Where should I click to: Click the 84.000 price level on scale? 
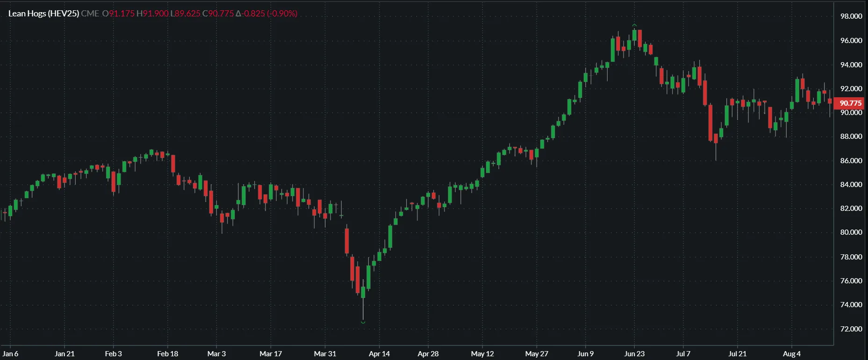(x=851, y=184)
